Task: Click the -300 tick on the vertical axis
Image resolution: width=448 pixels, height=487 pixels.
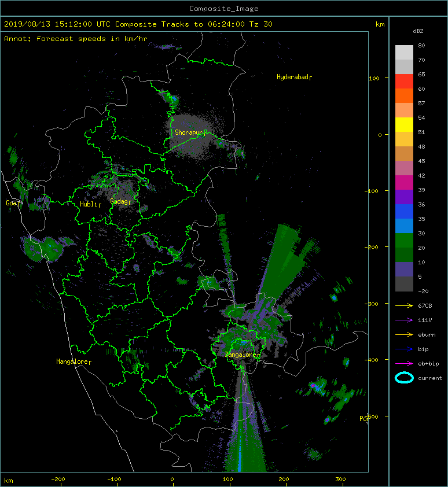Action: (x=372, y=304)
